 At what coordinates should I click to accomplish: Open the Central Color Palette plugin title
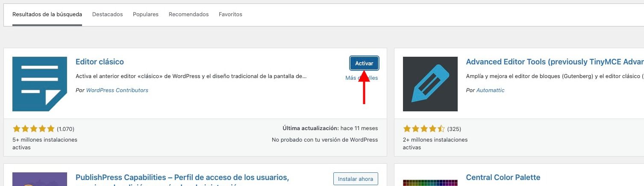click(x=503, y=177)
